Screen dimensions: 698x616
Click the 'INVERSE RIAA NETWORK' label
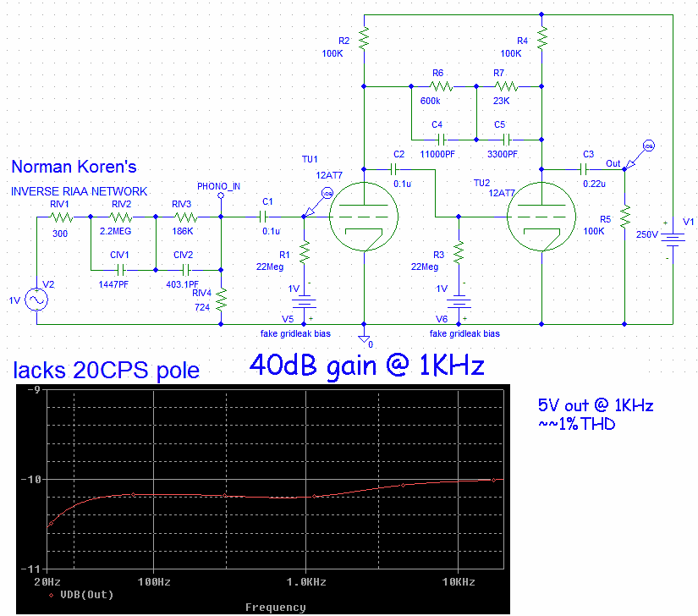pyautogui.click(x=79, y=191)
